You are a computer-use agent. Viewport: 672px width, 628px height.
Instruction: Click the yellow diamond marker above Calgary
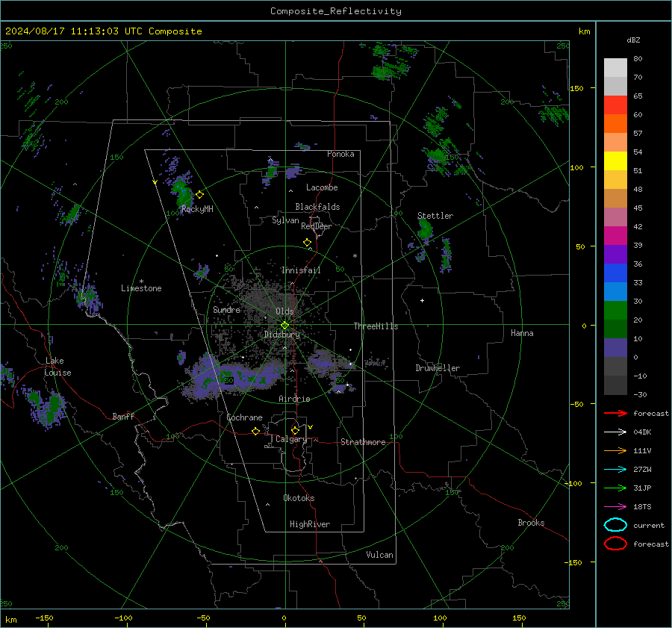point(295,430)
